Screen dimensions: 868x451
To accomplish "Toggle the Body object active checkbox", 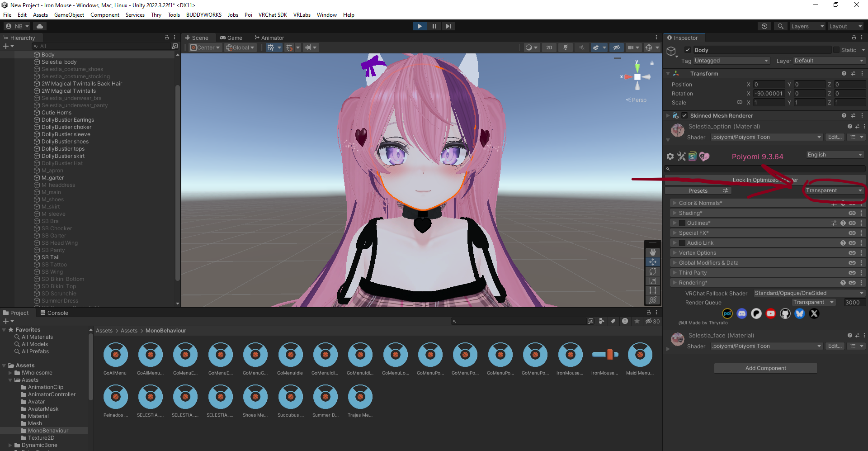I will 687,50.
